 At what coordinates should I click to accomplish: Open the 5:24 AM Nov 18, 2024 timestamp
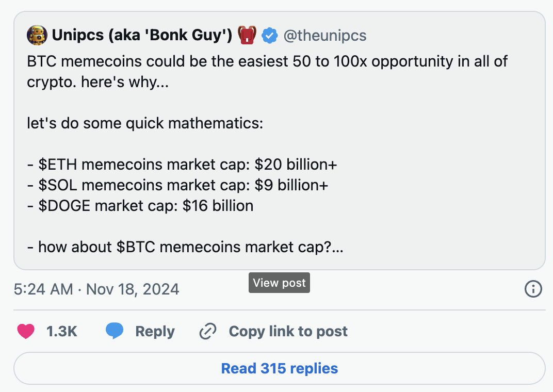(x=96, y=289)
